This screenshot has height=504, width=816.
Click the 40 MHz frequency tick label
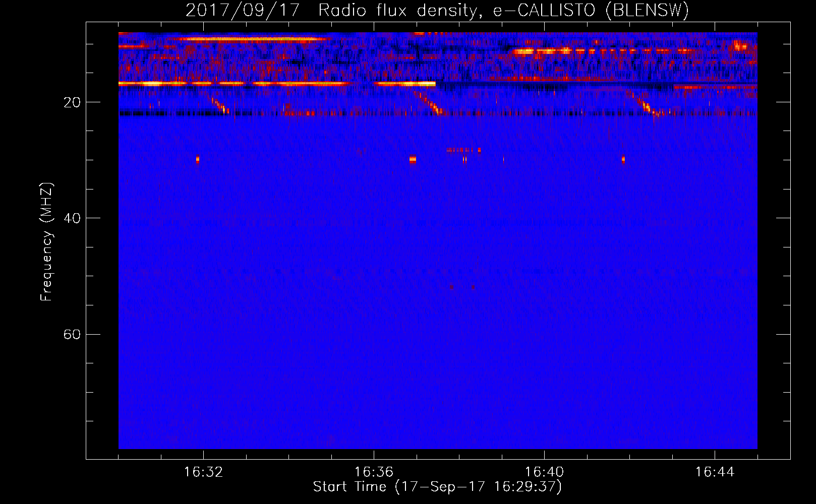point(72,218)
